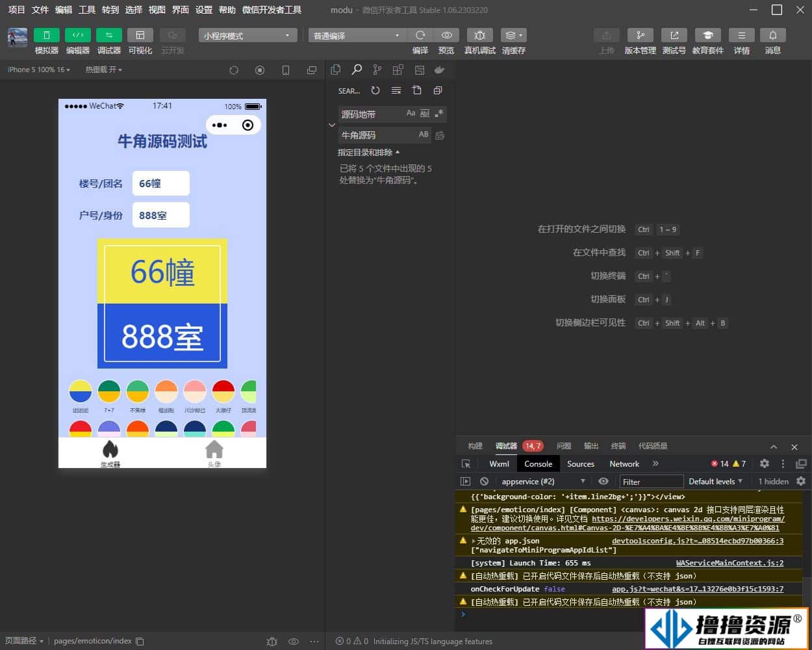Toggle Match Case (Aa) in search
Image resolution: width=812 pixels, height=650 pixels.
(411, 113)
